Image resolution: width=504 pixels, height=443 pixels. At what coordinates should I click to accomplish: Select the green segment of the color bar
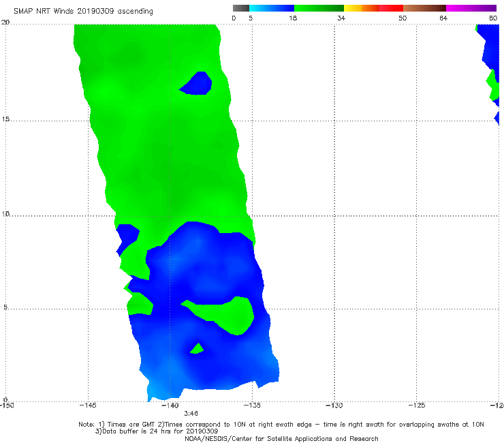click(x=319, y=8)
